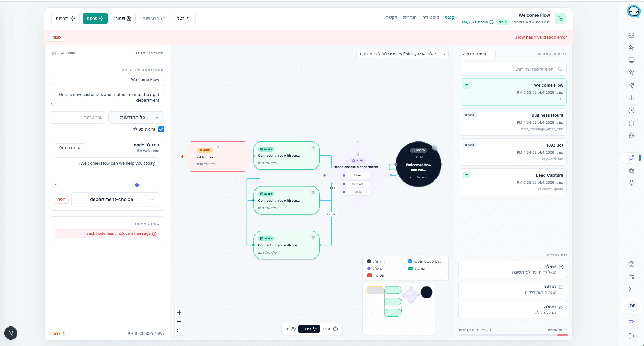This screenshot has width=644, height=346.
Task: Open the analytics bar-chart icon
Action: 632,98
